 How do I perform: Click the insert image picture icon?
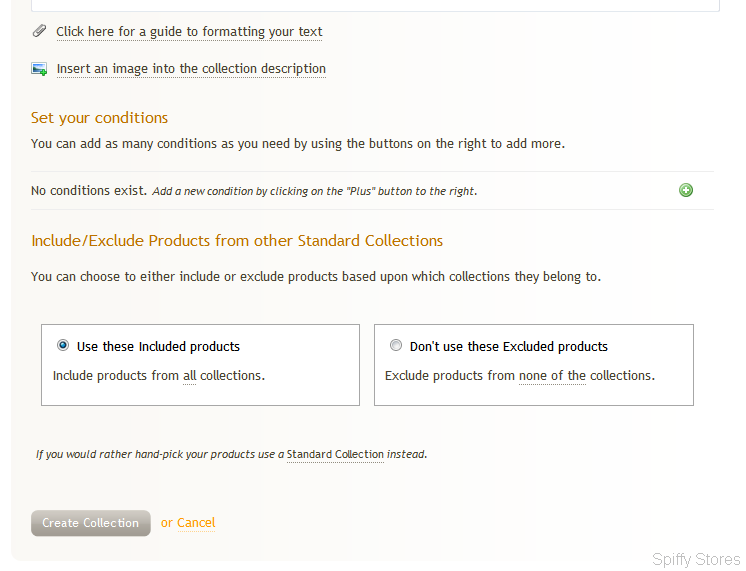39,69
